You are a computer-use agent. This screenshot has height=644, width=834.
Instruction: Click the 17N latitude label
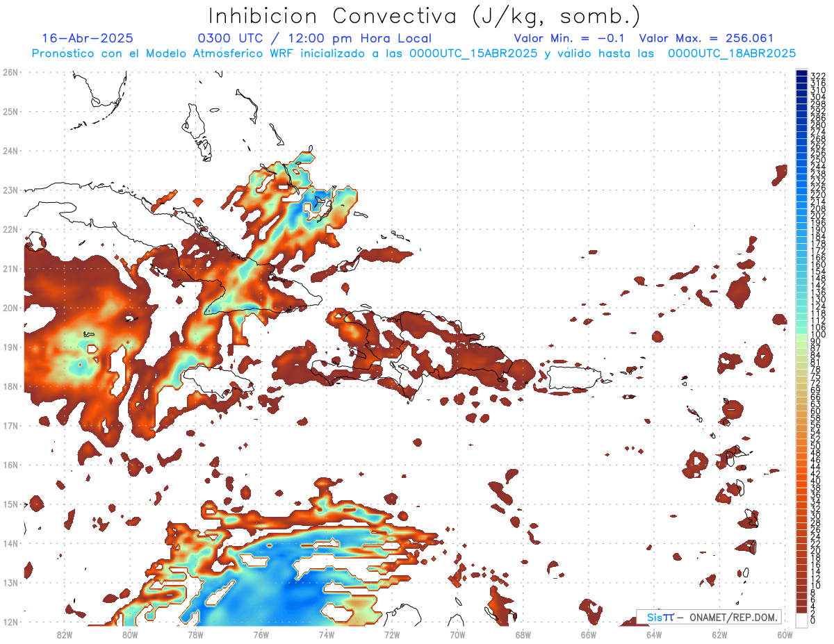click(x=10, y=425)
